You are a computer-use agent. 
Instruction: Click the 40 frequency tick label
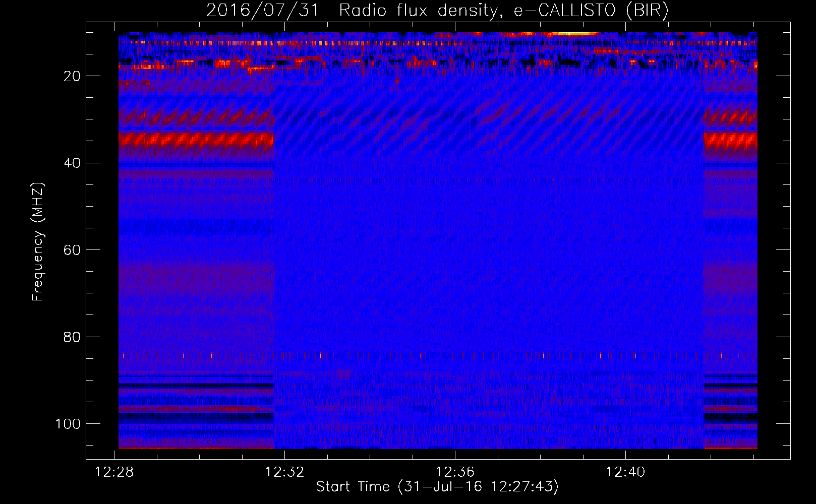72,163
